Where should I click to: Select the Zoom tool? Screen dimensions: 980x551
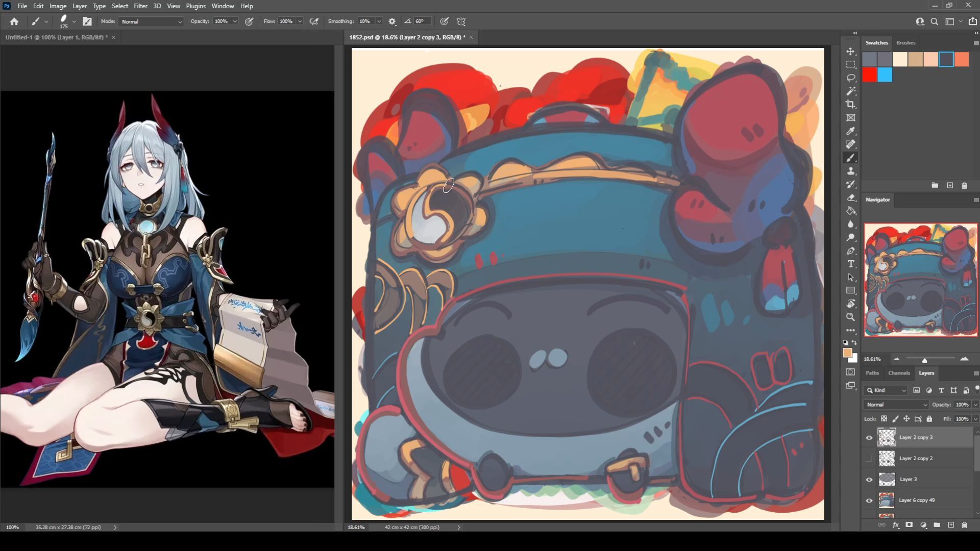[850, 317]
